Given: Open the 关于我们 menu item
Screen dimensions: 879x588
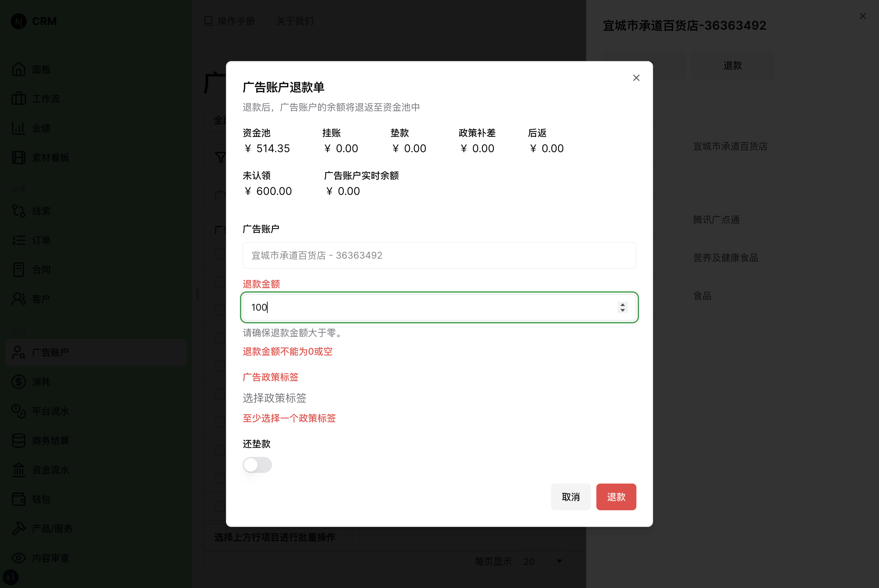Looking at the screenshot, I should pos(295,21).
